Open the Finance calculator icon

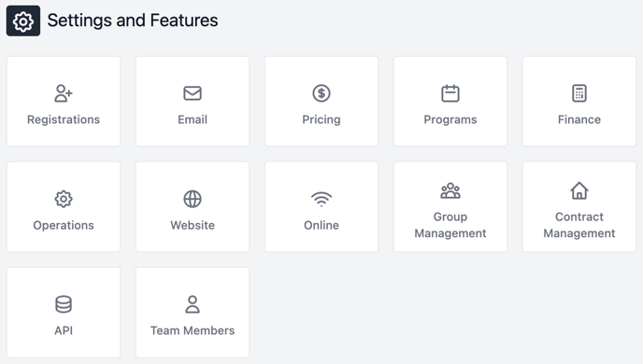579,93
